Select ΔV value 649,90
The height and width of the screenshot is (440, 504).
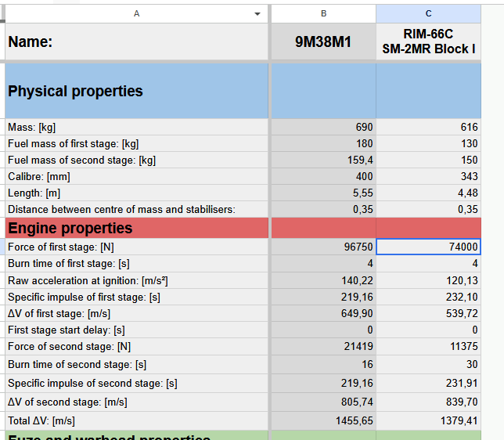tap(324, 313)
